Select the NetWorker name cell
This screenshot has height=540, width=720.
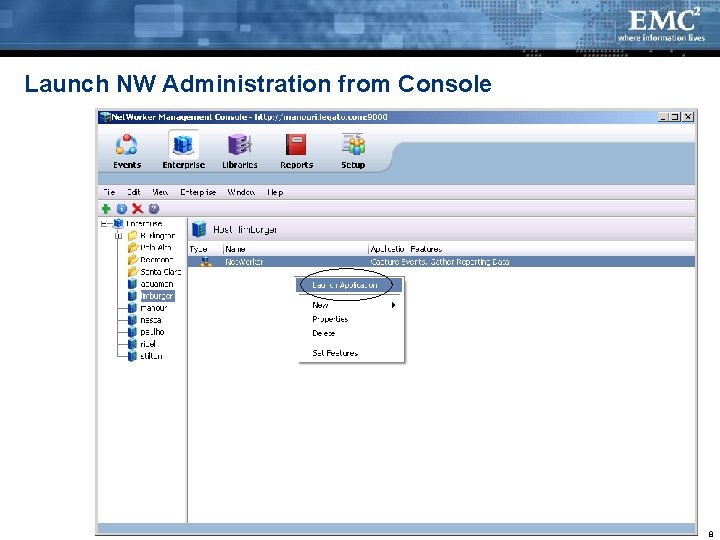pos(244,262)
